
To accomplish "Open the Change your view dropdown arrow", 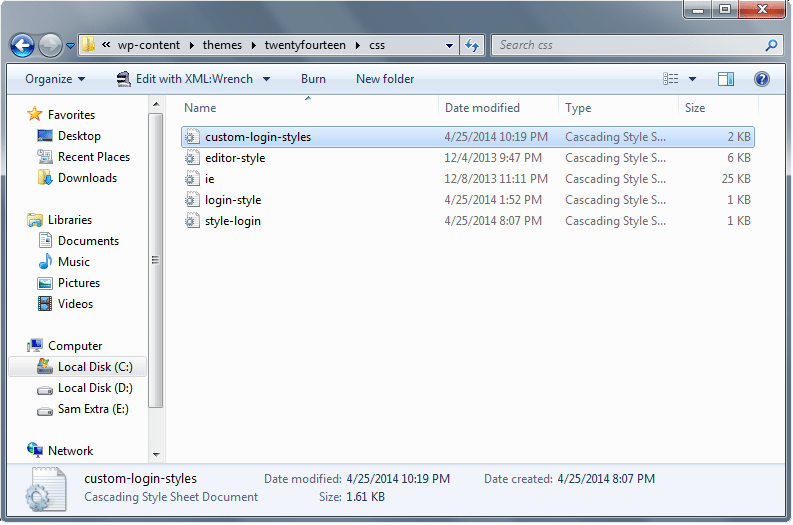I will 692,79.
